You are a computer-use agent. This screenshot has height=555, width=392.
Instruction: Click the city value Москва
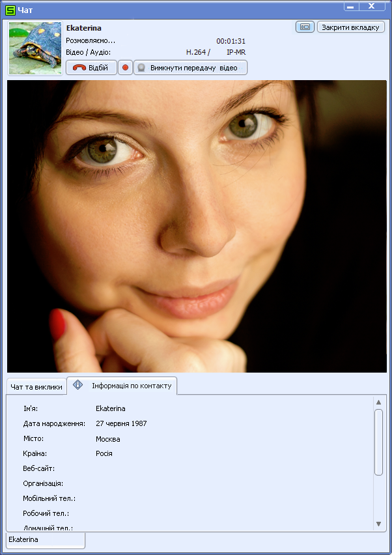coord(108,439)
